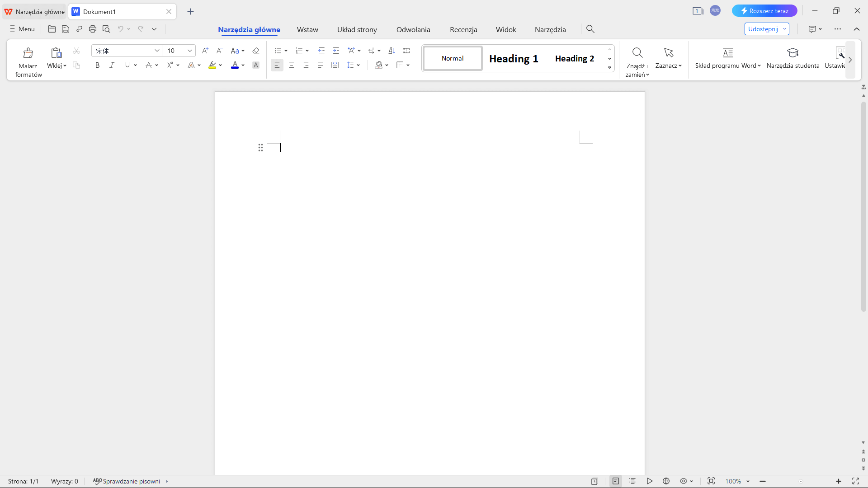Select the Zaznacz tool

coord(668,59)
